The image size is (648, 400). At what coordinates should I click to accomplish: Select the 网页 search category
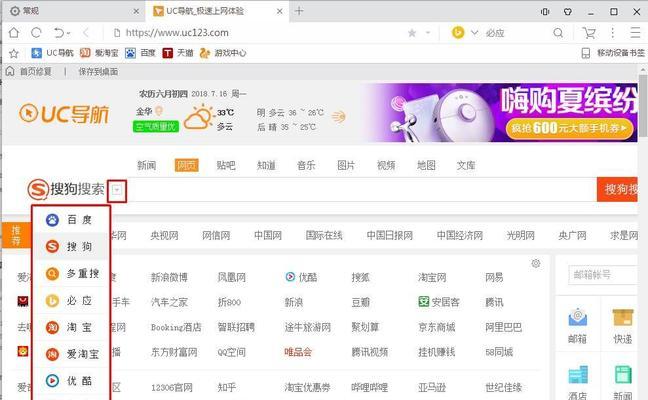[186, 165]
